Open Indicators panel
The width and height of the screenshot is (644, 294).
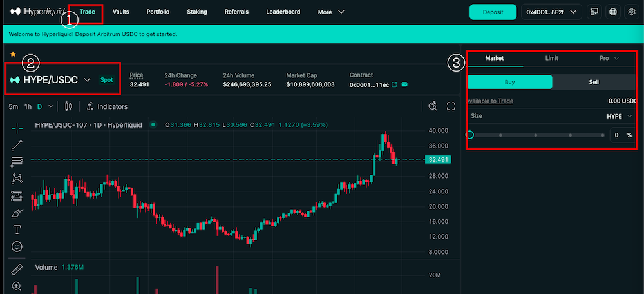(107, 106)
